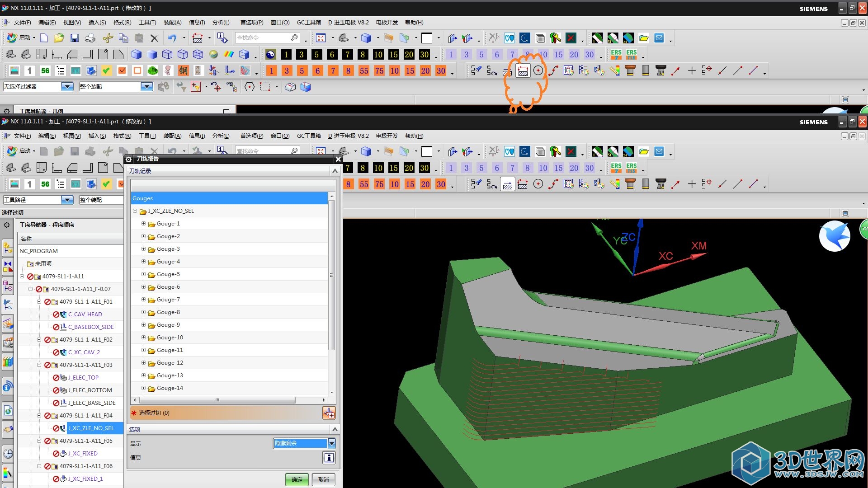Open the 首选项(P) menu in top window
The image size is (868, 488).
(x=252, y=22)
